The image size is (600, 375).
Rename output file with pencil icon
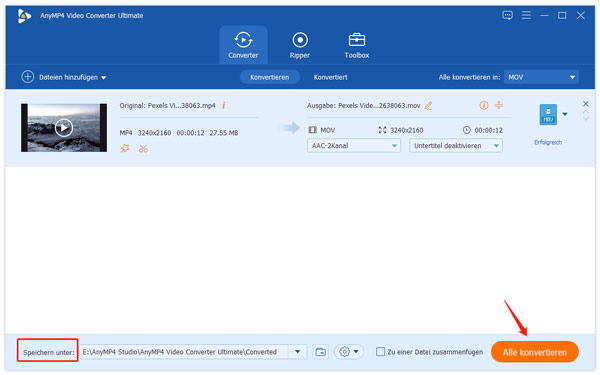429,106
